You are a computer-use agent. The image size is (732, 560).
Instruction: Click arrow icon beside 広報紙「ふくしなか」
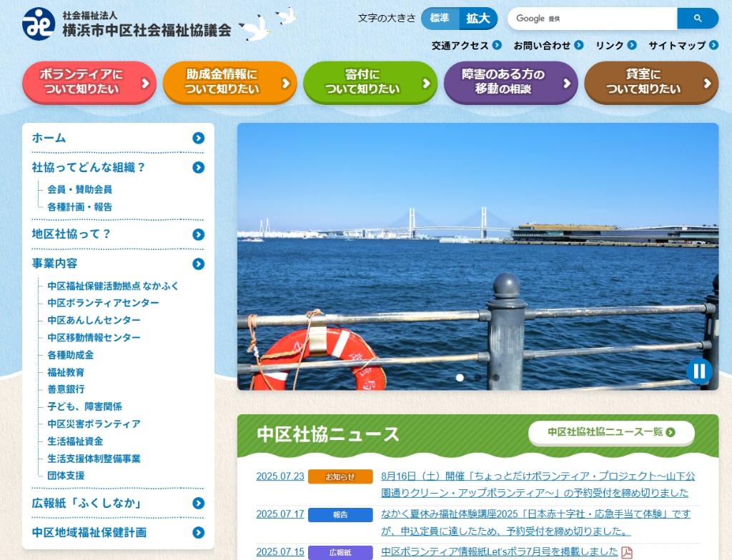(198, 504)
